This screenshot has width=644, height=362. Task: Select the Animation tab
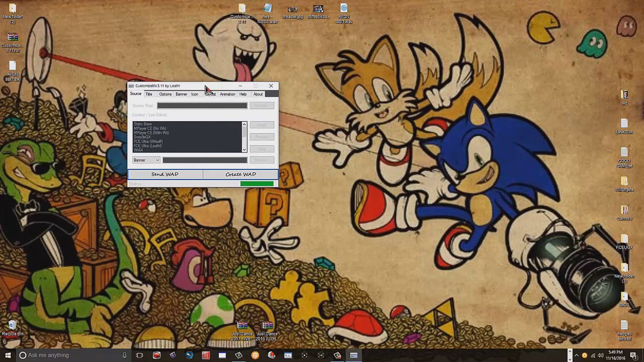click(x=227, y=94)
